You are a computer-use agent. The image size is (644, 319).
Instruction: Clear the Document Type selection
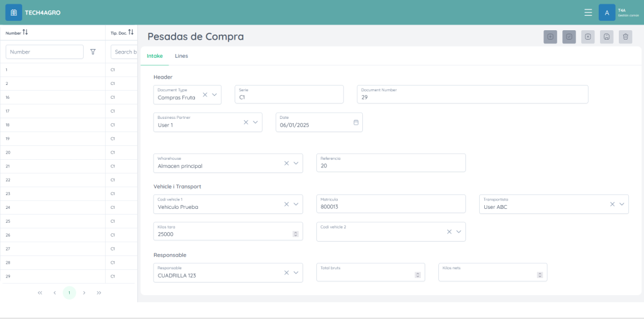coord(204,94)
